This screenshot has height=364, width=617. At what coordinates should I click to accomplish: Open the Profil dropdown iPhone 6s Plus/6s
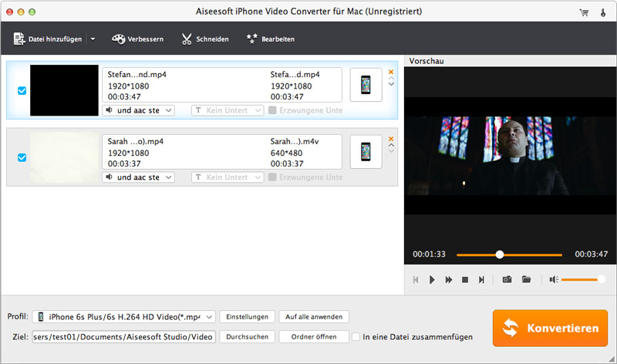coord(124,317)
